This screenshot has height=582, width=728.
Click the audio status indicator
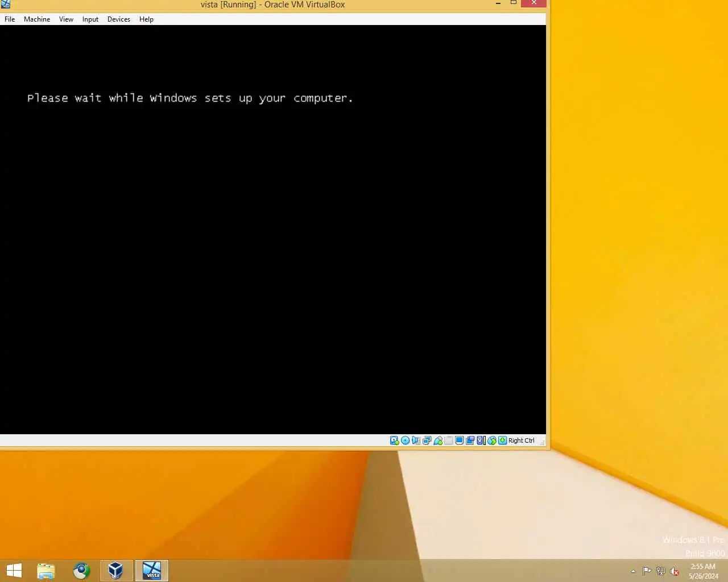416,440
